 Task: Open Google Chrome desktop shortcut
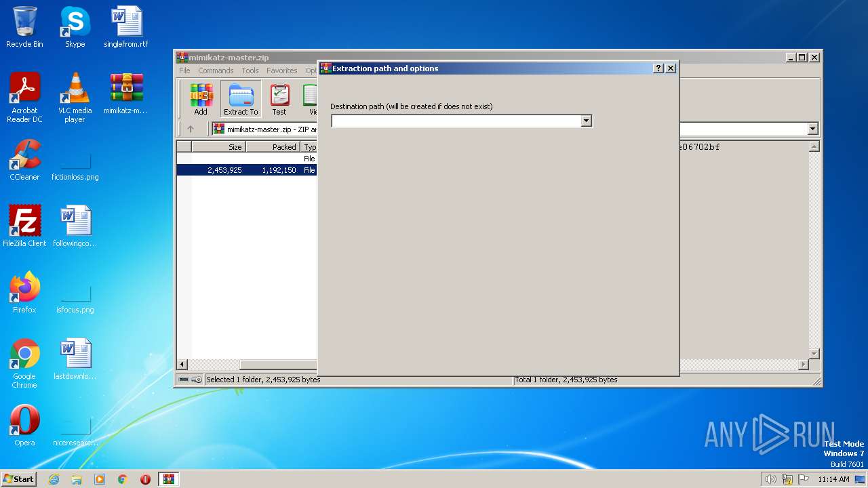tap(24, 364)
